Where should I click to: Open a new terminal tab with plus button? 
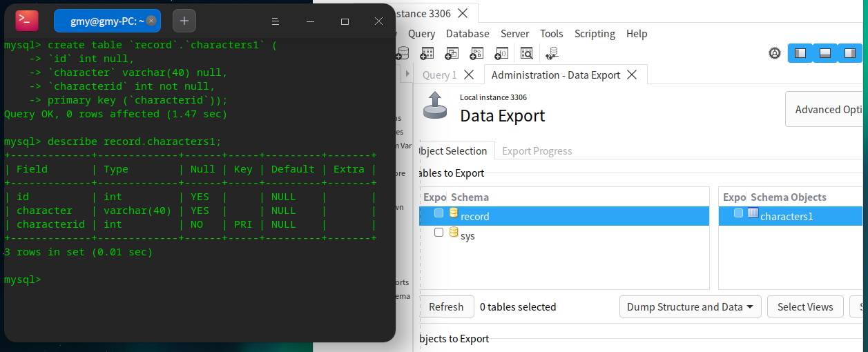(184, 21)
